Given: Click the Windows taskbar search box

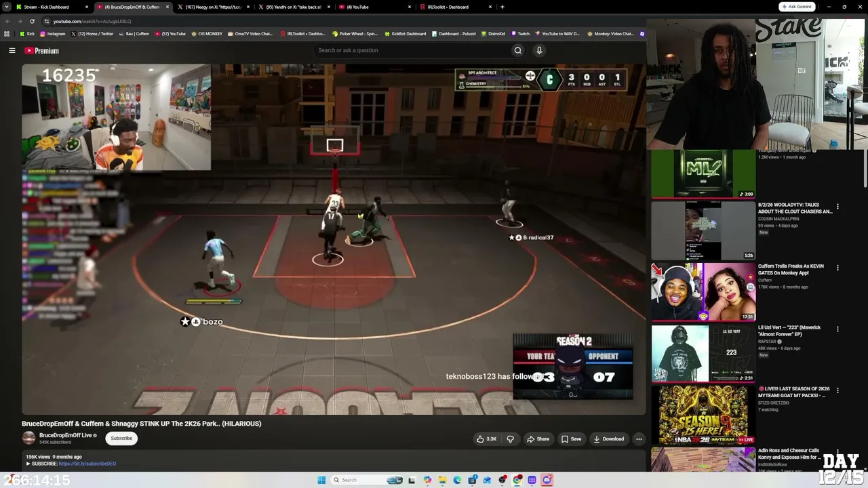Looking at the screenshot, I should (x=368, y=480).
